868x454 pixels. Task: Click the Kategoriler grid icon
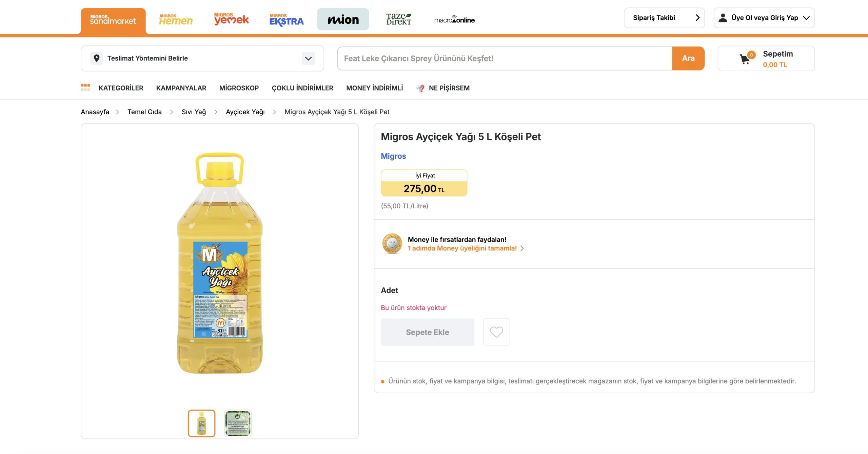tap(85, 88)
